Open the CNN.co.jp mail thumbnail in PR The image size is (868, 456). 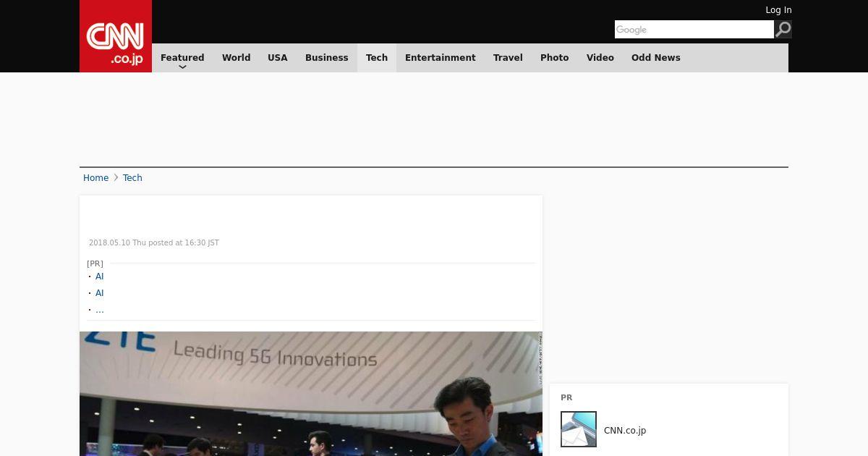[579, 429]
